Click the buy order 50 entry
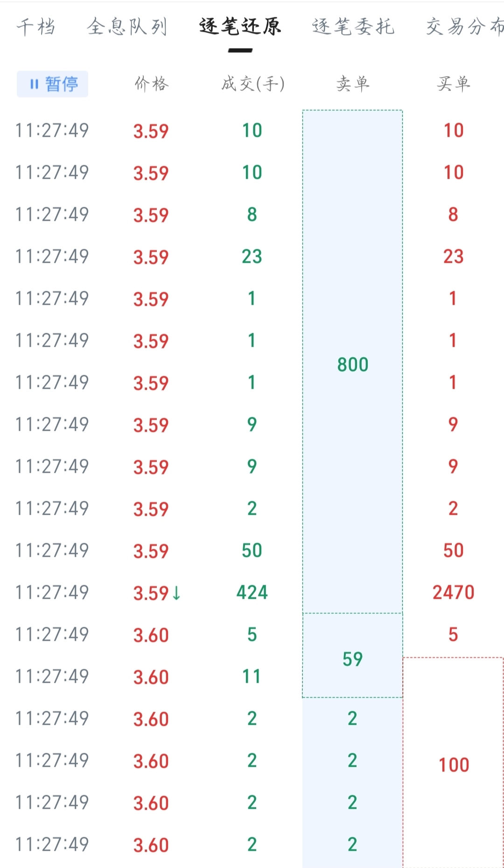Screen dimensions: 504x868 click(x=454, y=550)
